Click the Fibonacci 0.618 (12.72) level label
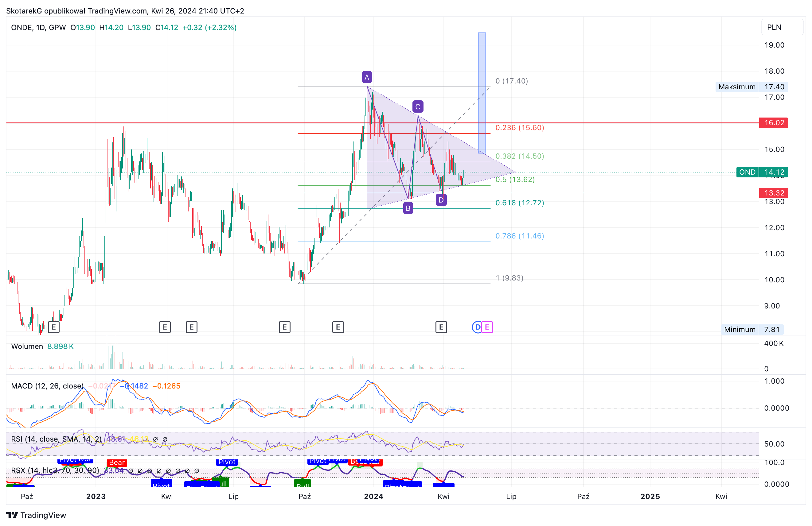812x526 pixels. [x=520, y=203]
